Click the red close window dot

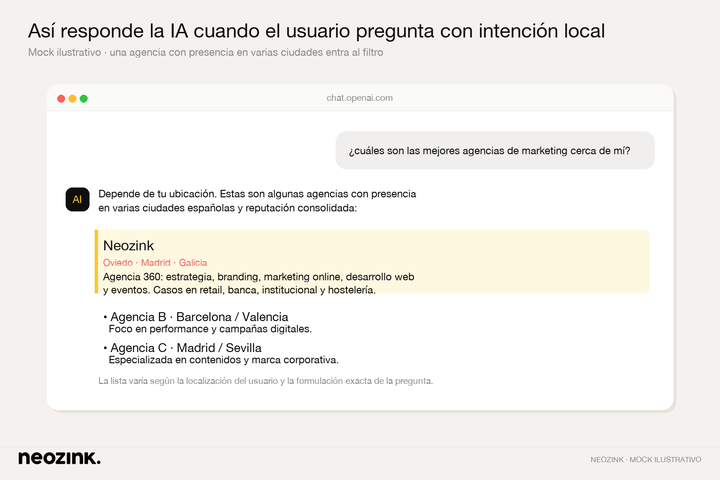coord(61,99)
